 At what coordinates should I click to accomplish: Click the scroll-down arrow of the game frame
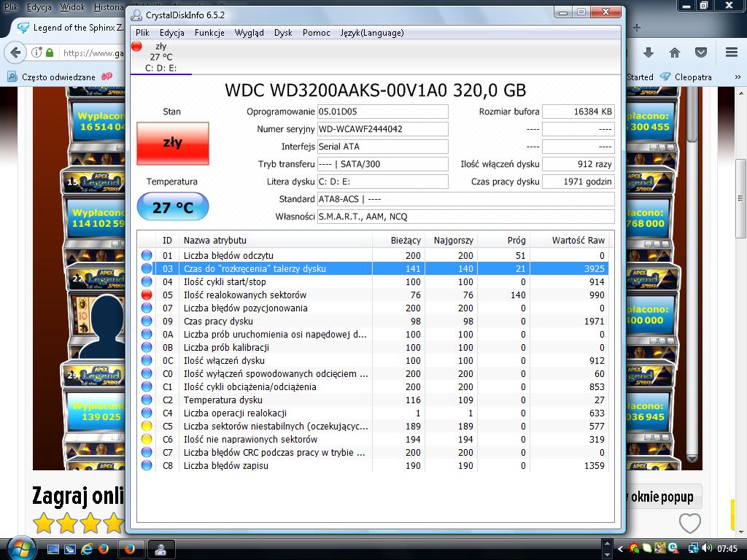click(692, 458)
